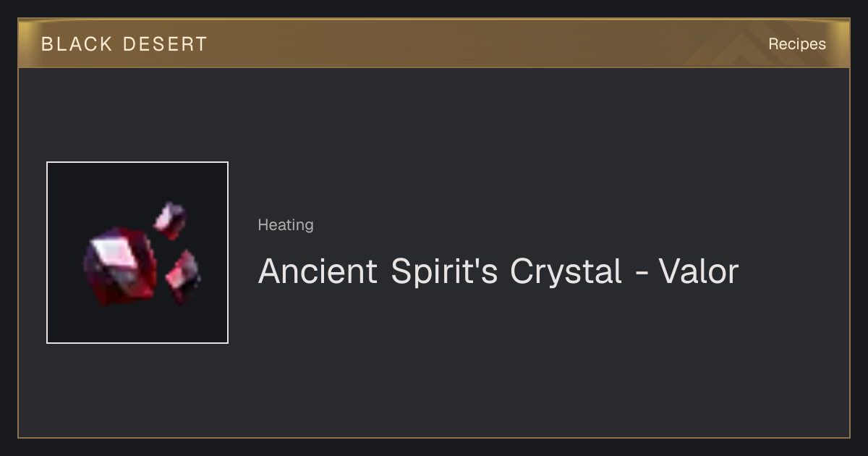
Task: Click the small right crystal shard
Action: pyautogui.click(x=183, y=276)
